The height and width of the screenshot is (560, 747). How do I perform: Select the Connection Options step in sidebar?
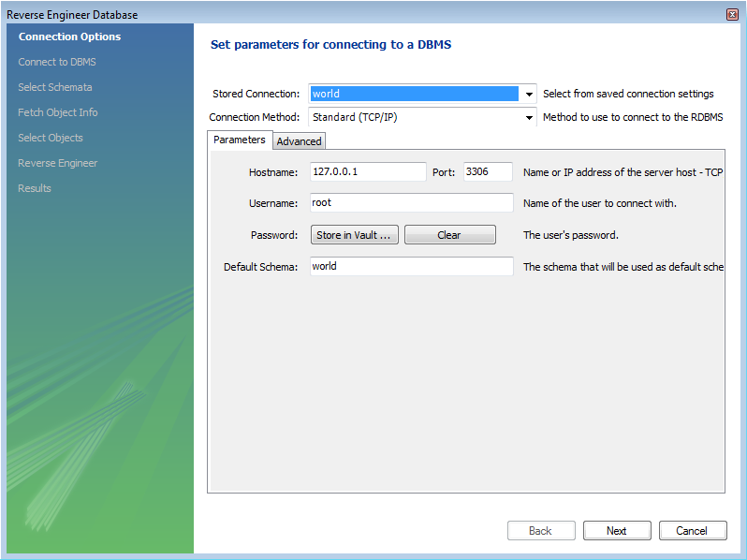click(x=69, y=37)
